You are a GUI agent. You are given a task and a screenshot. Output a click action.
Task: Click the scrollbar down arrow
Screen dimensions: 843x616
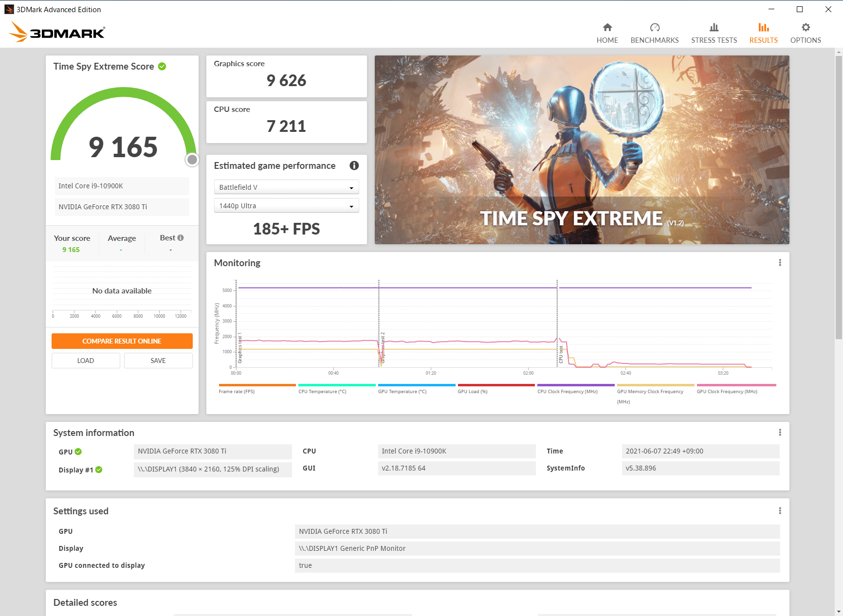pos(839,612)
